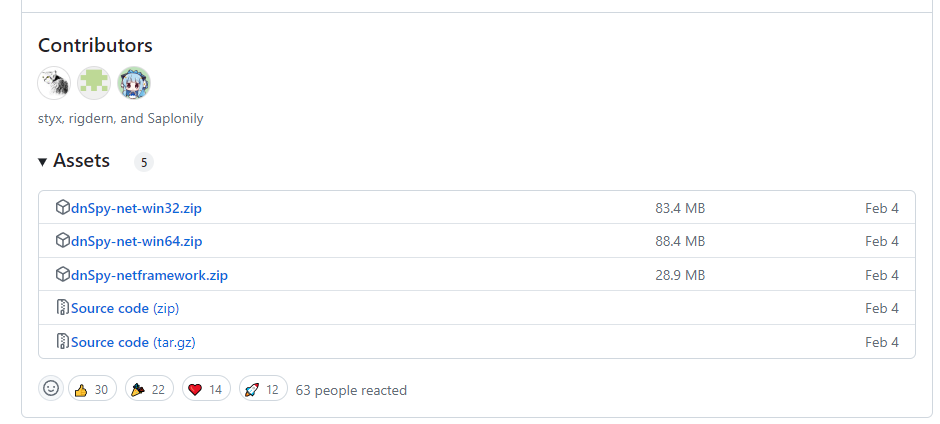
Task: Click the rigdern contributor avatar
Action: point(94,83)
